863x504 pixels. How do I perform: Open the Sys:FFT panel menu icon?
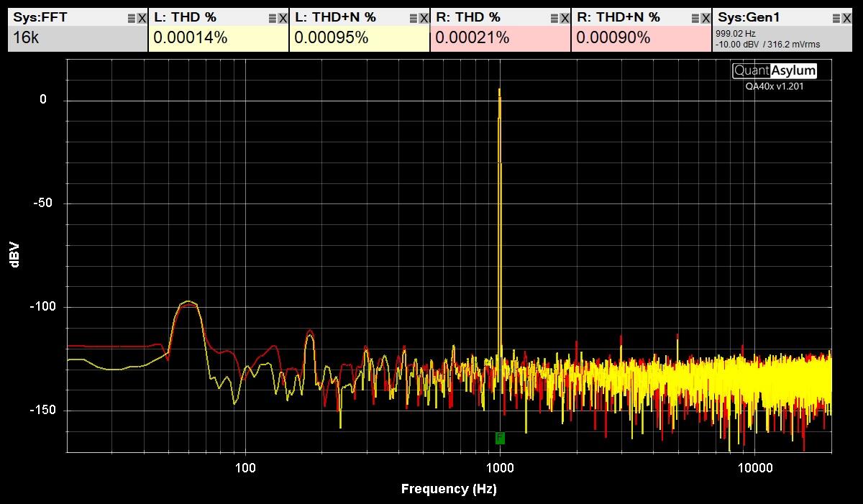[x=131, y=18]
